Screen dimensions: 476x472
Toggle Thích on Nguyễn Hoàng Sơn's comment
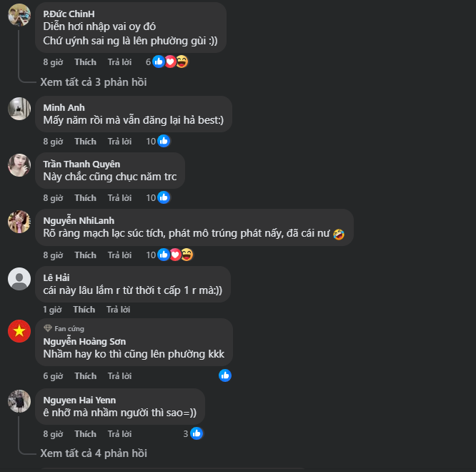[x=85, y=376]
